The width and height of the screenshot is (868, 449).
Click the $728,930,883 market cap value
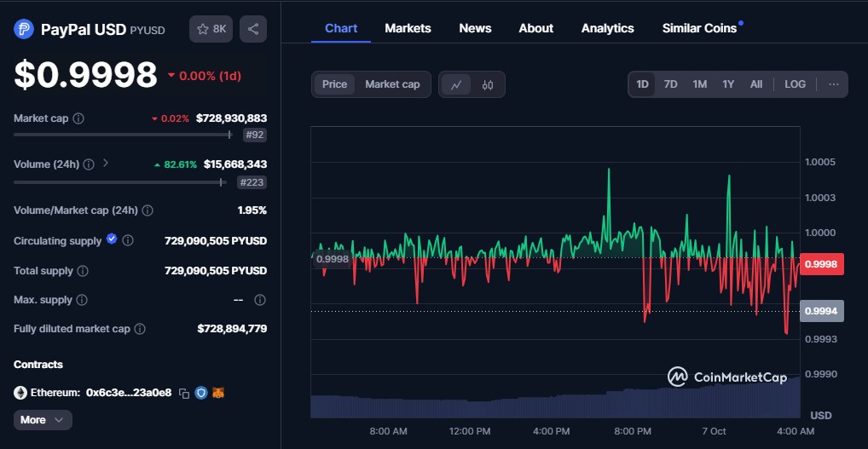click(231, 118)
